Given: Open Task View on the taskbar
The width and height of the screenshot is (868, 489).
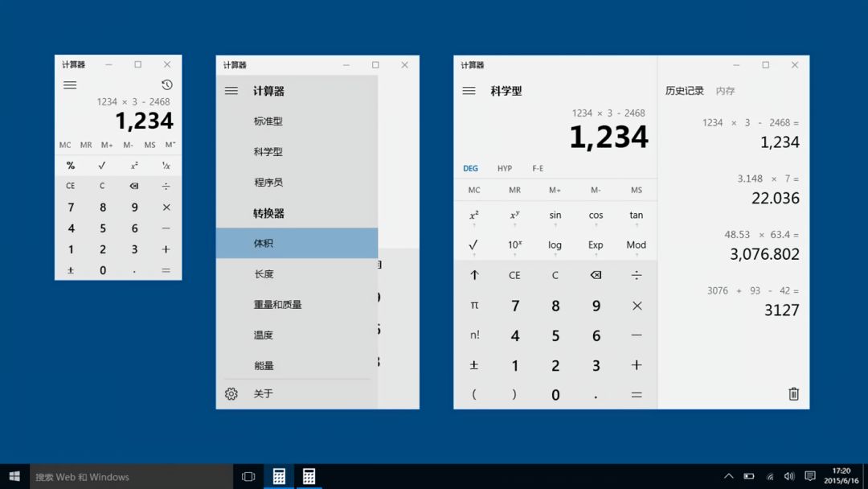Looking at the screenshot, I should pos(248,477).
